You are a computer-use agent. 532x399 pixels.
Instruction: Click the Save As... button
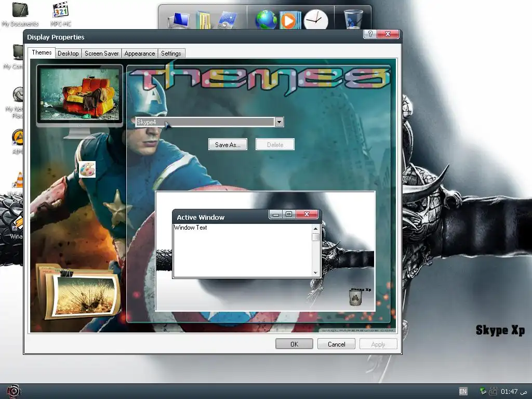point(228,144)
